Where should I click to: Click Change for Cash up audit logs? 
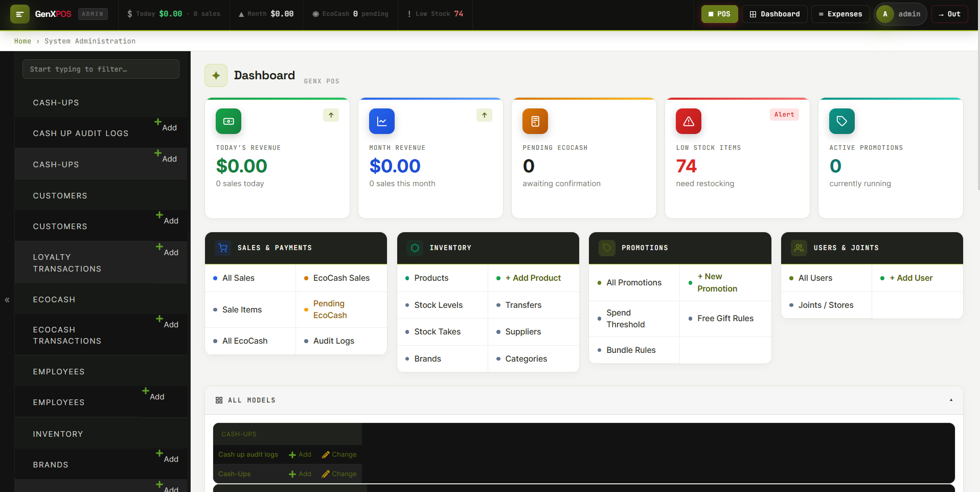[339, 455]
